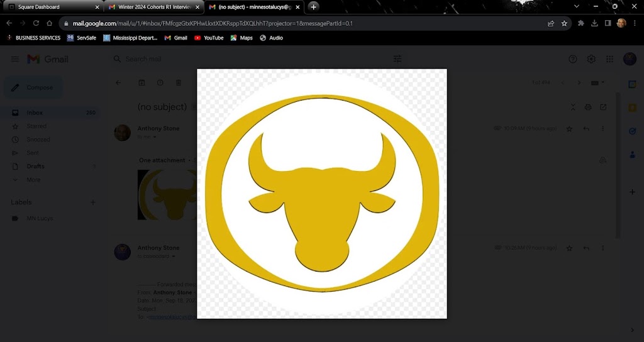The image size is (644, 342).
Task: Open the Support help icon
Action: click(x=573, y=59)
